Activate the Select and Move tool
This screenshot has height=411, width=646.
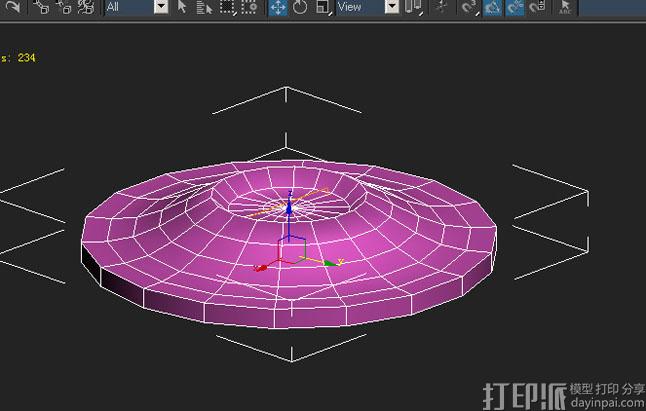(x=278, y=7)
